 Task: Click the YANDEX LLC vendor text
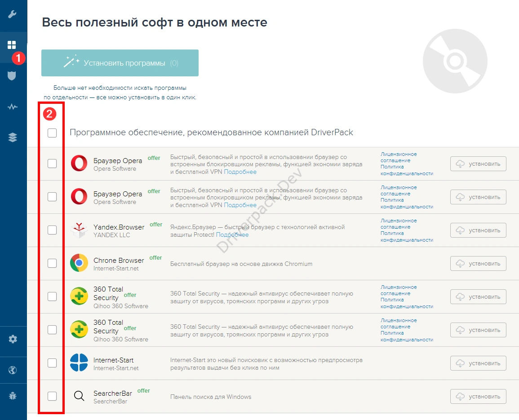[111, 235]
